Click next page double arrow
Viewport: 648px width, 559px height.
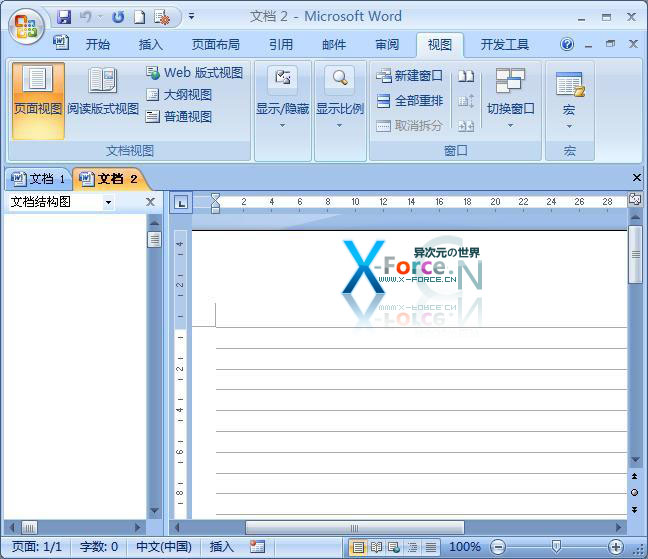[x=634, y=510]
